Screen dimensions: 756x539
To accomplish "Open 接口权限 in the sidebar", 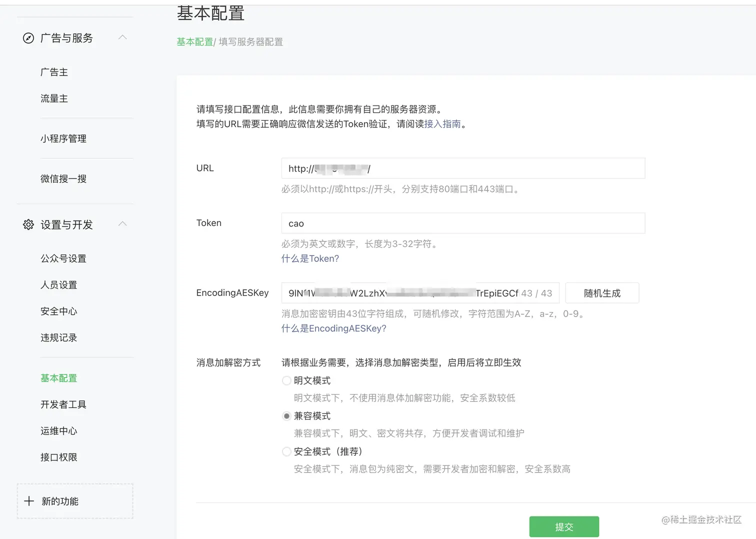I will [x=59, y=457].
